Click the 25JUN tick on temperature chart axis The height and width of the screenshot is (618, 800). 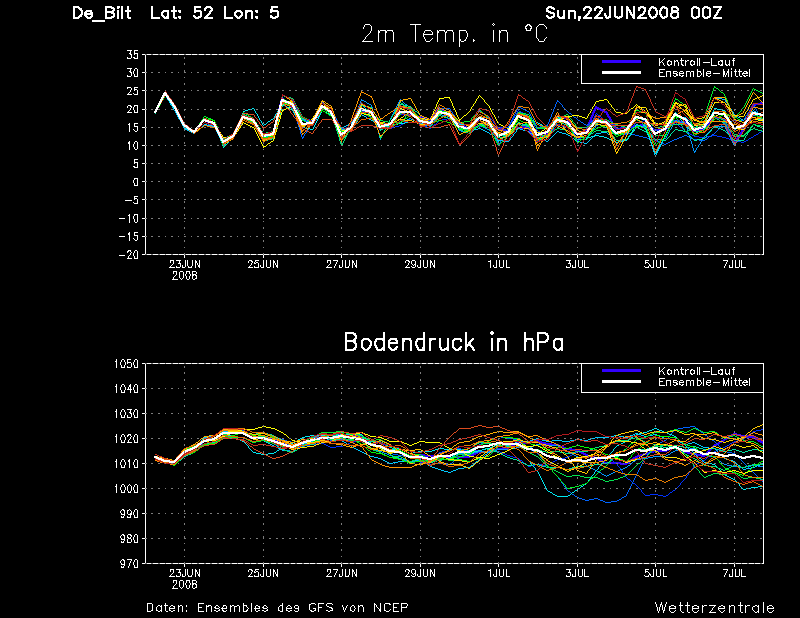point(263,265)
